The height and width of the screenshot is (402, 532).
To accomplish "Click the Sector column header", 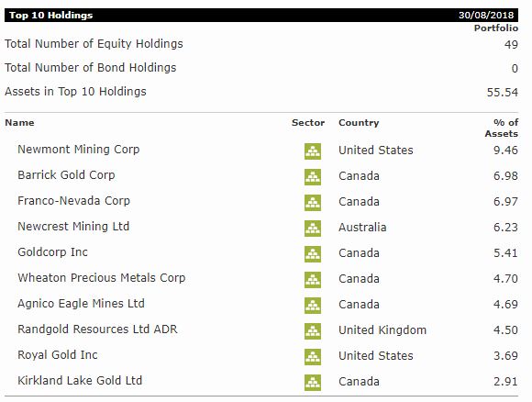I will pyautogui.click(x=308, y=123).
